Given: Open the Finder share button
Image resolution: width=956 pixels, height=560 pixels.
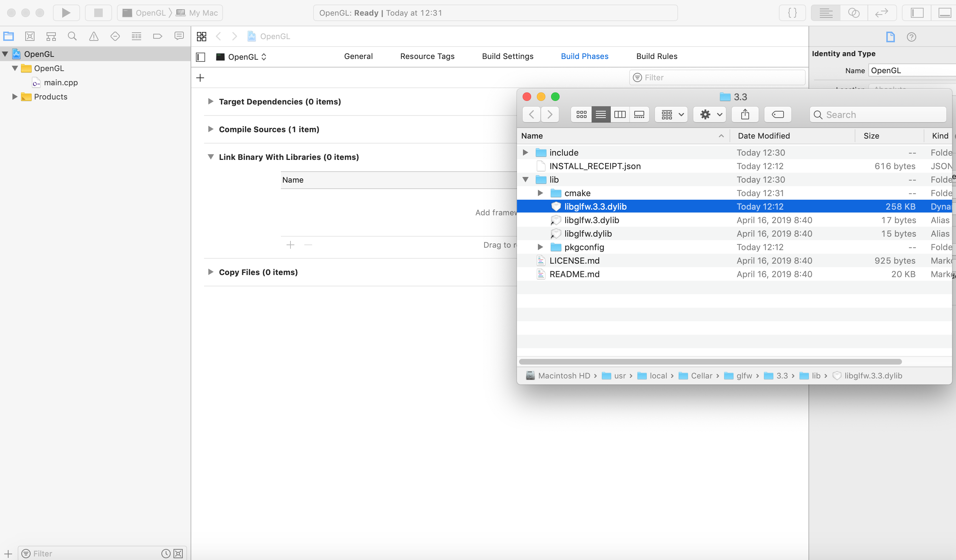Looking at the screenshot, I should point(745,114).
